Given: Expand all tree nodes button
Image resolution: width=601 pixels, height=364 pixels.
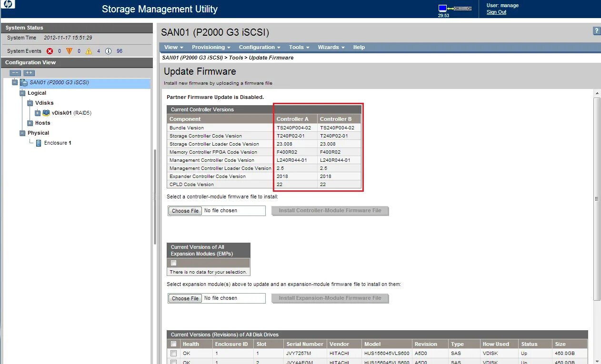Looking at the screenshot, I should pyautogui.click(x=29, y=73).
